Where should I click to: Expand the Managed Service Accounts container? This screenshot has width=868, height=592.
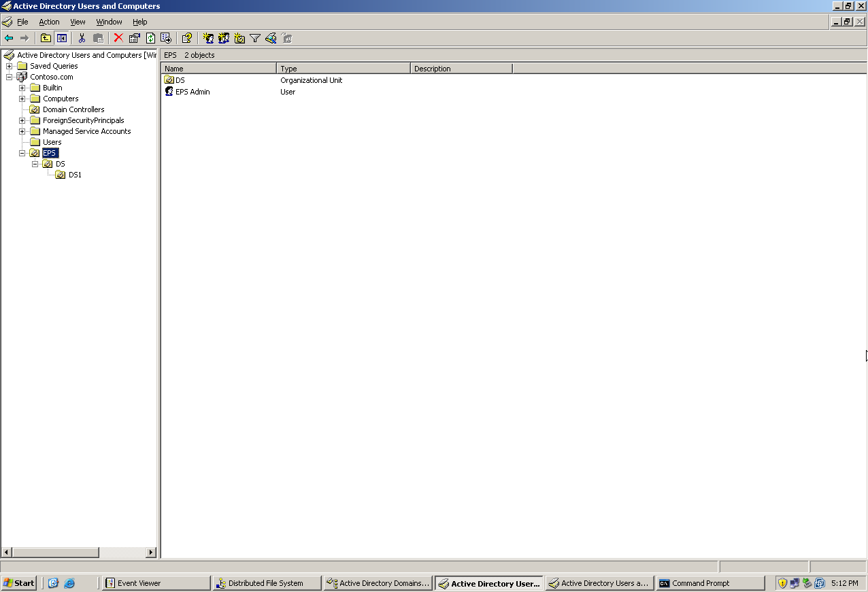[22, 131]
